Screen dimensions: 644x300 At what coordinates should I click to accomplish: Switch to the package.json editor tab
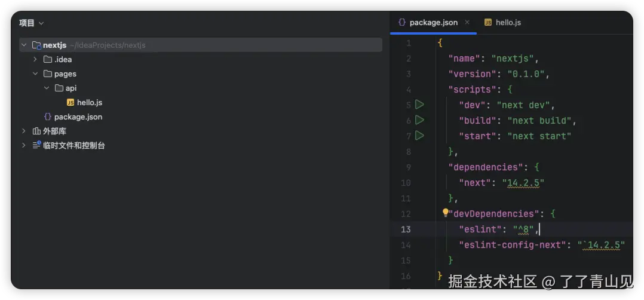[434, 23]
